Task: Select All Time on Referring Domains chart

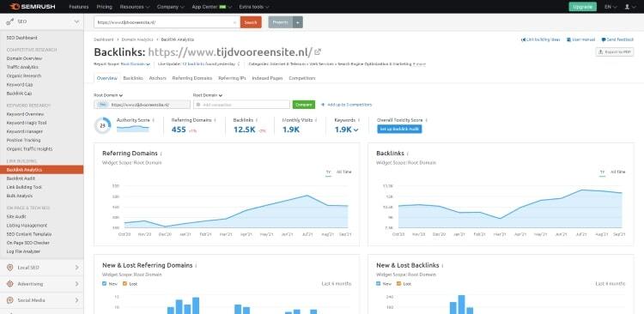Action: click(x=344, y=172)
